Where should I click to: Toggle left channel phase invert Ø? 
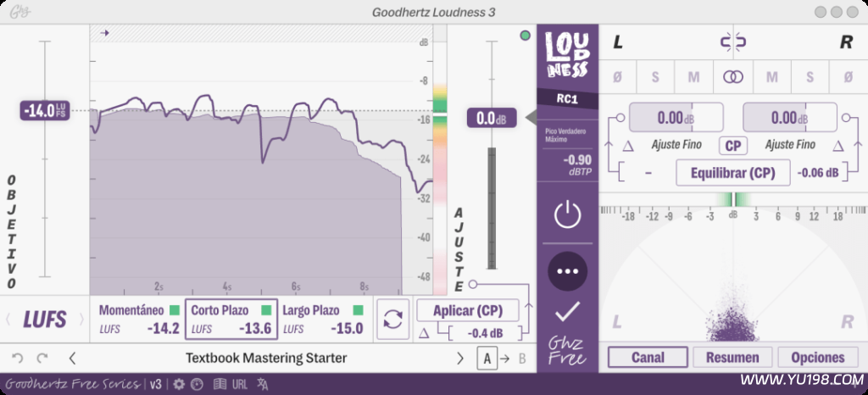[617, 77]
